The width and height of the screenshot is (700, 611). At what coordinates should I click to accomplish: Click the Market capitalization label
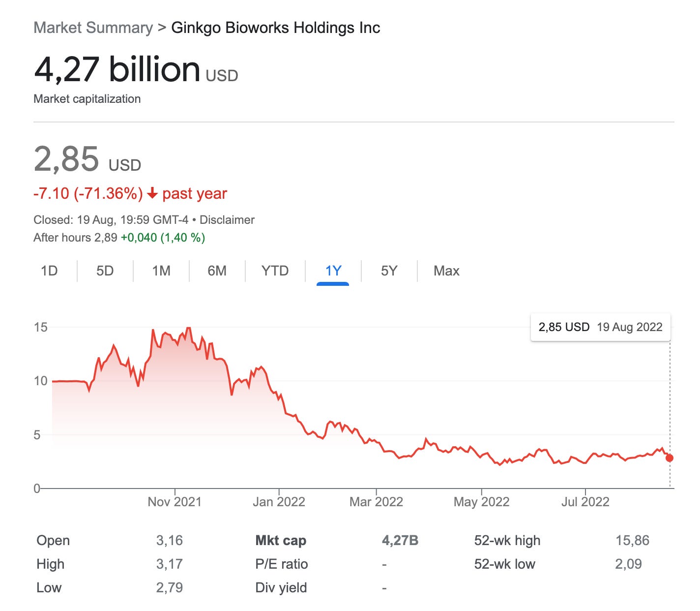coord(87,99)
